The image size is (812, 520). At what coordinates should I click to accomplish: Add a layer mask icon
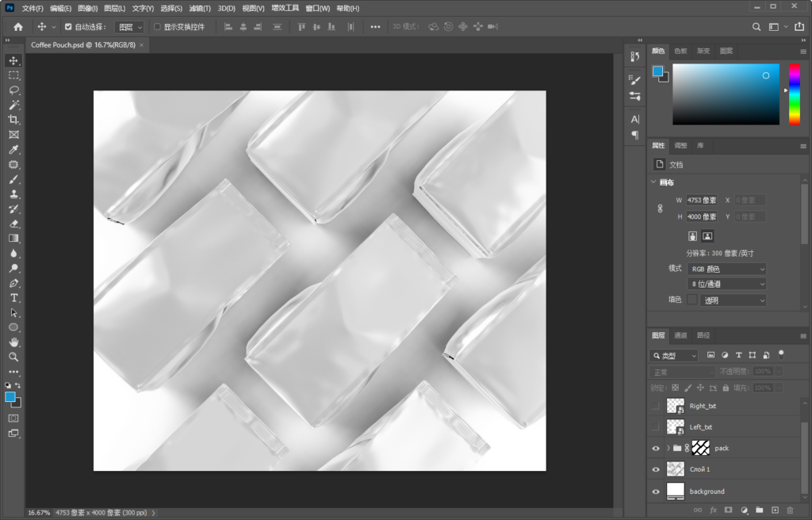tap(728, 510)
